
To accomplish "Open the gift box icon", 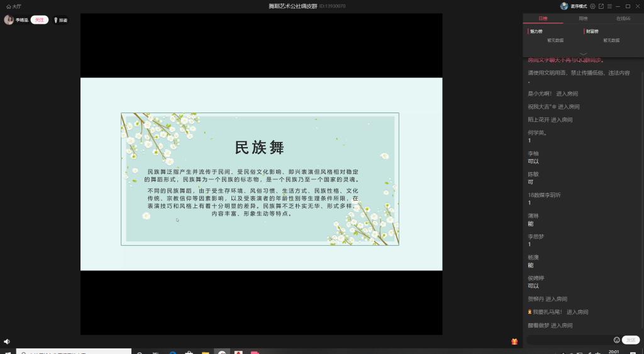I will (514, 341).
